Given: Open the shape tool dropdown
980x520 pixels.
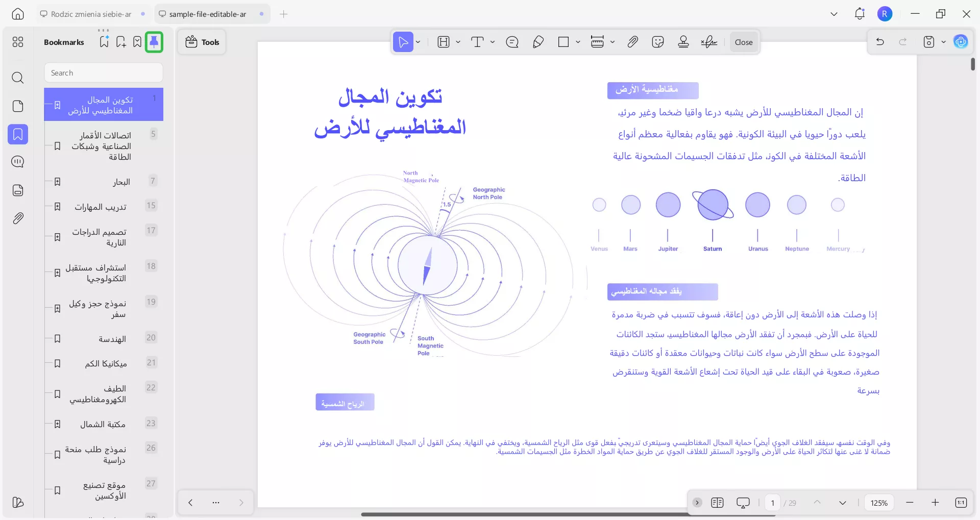Looking at the screenshot, I should click(577, 42).
